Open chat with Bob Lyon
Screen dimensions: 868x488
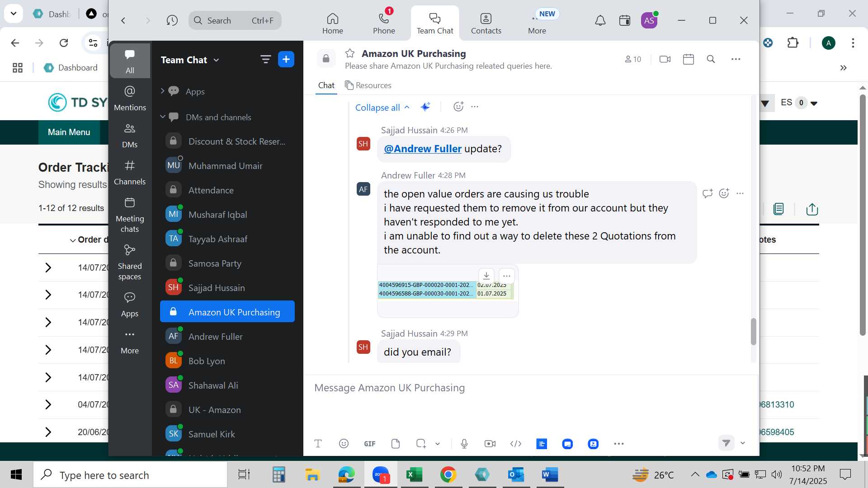click(227, 361)
